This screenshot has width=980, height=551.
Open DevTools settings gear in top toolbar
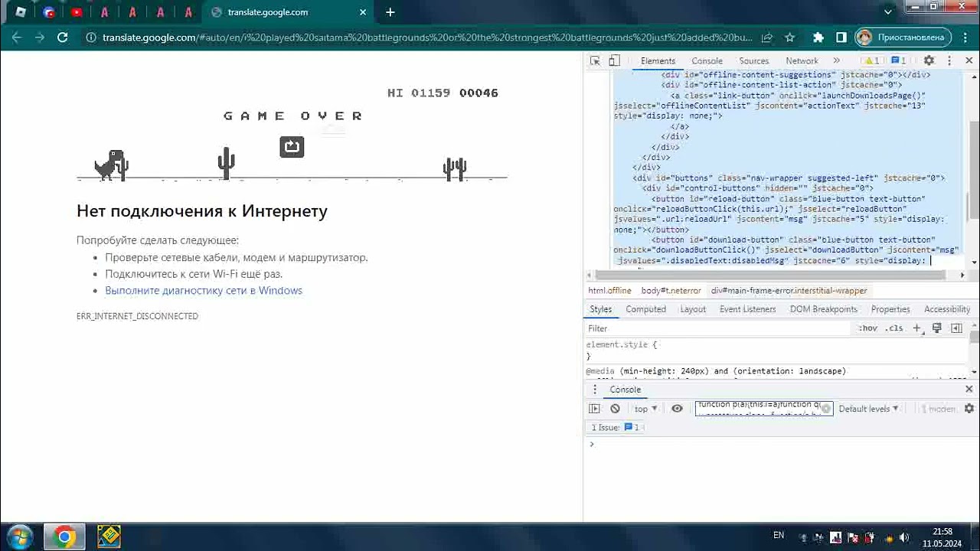pyautogui.click(x=929, y=60)
